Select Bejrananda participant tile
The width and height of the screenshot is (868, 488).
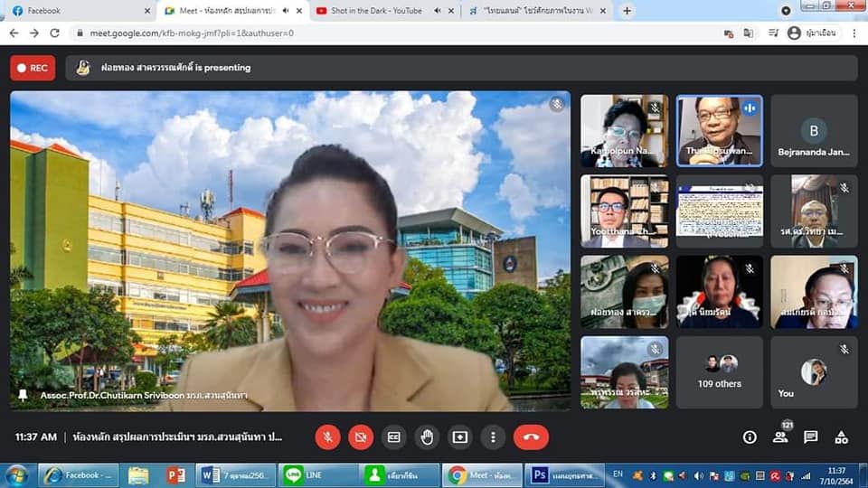(x=814, y=131)
